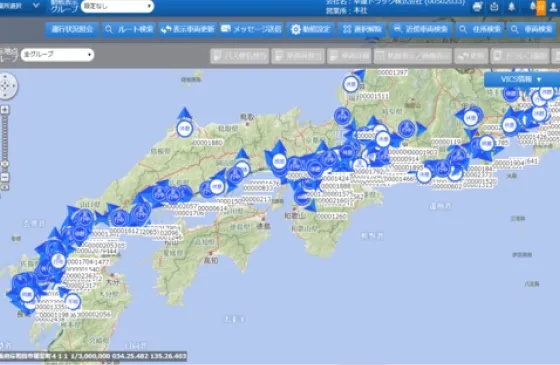
Task: Click the bell with the orange badge
Action: pos(538,8)
